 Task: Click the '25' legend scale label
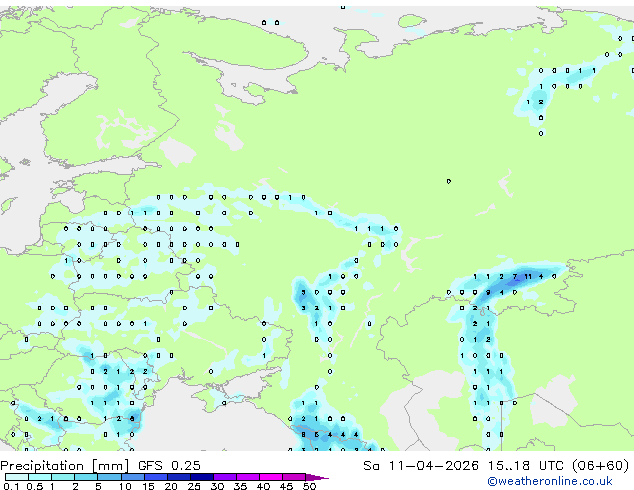(194, 486)
